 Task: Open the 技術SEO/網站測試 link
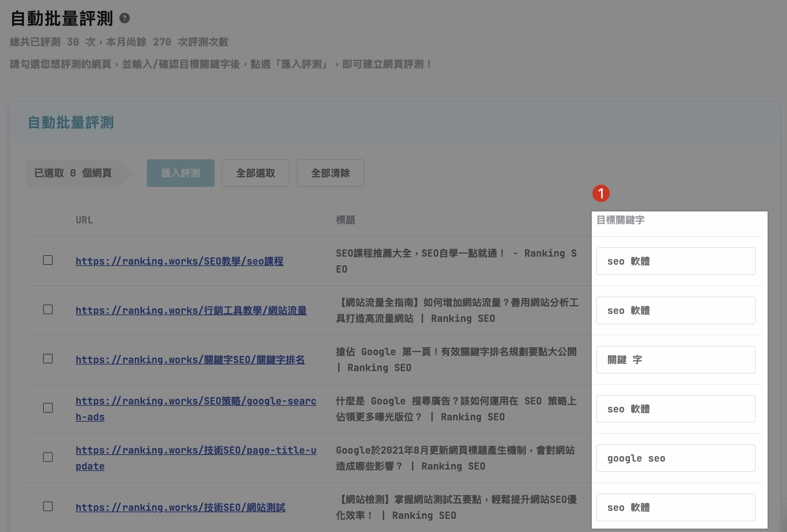(180, 507)
